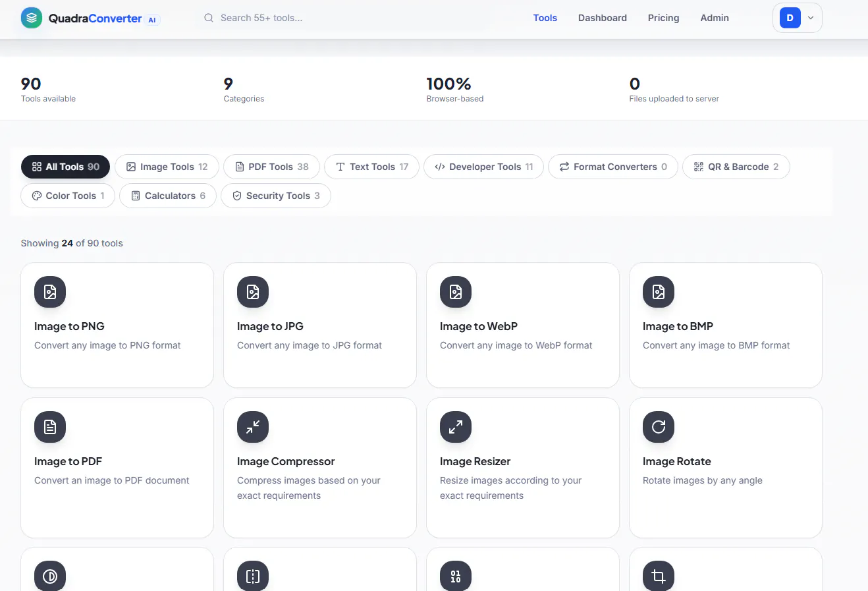Click the grid icon in All Tools

(x=37, y=167)
